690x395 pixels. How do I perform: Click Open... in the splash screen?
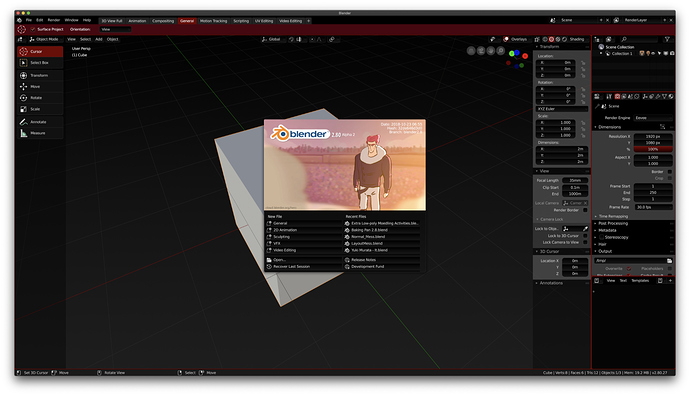303,260
